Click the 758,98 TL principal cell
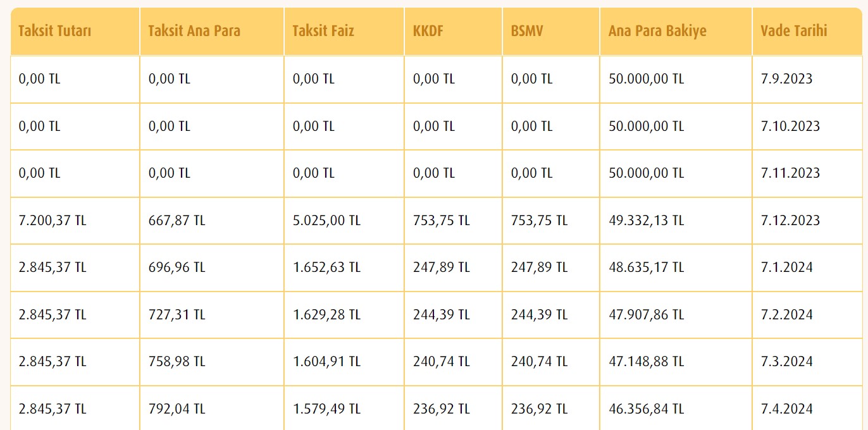This screenshot has height=430, width=868. [212, 362]
